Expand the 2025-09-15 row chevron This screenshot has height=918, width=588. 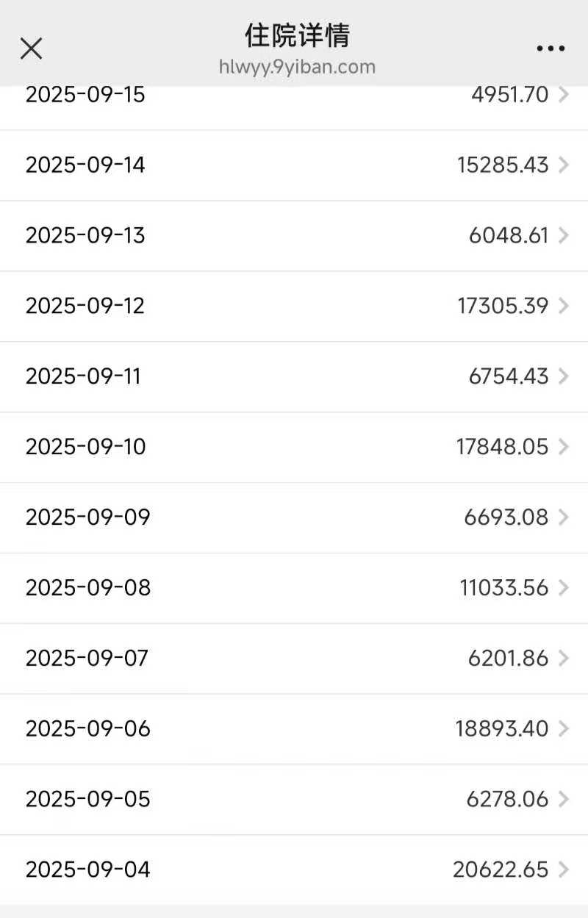pyautogui.click(x=564, y=95)
